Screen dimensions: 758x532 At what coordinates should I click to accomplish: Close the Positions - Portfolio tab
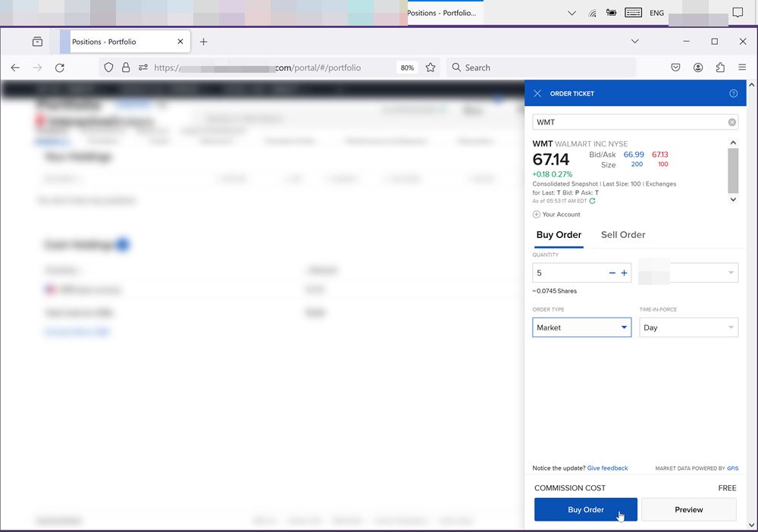[x=180, y=42]
